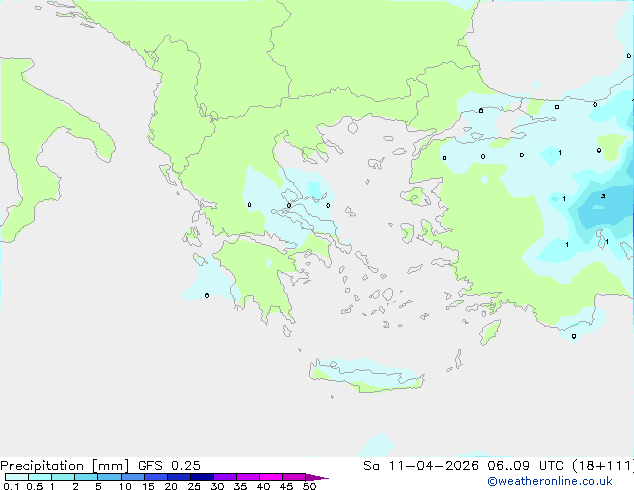Click the 0.5–1 mm legend color swatch
634x490 pixels.
(x=40, y=477)
